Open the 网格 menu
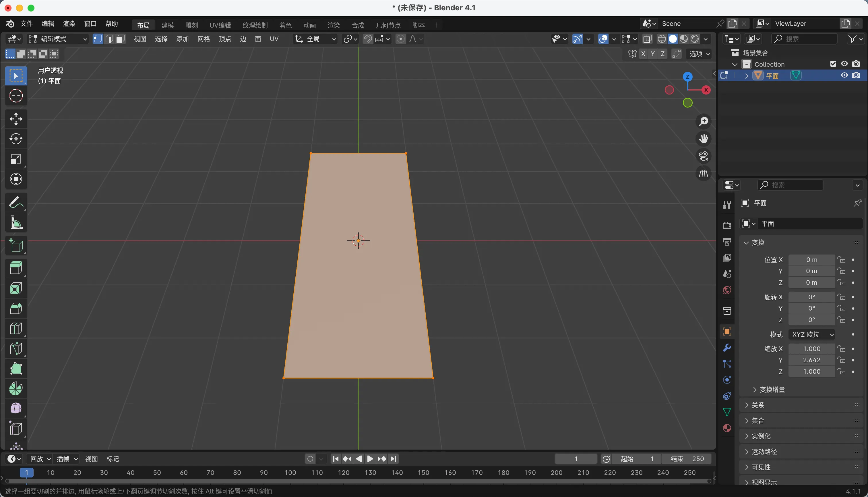Screen dimensions: 868x497 coord(204,39)
